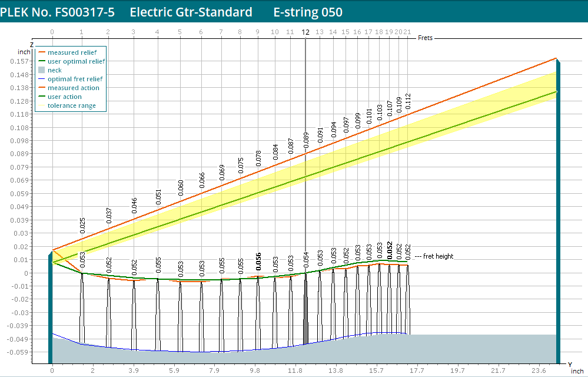
Task: Select the measured relief legend entry
Action: 72,52
